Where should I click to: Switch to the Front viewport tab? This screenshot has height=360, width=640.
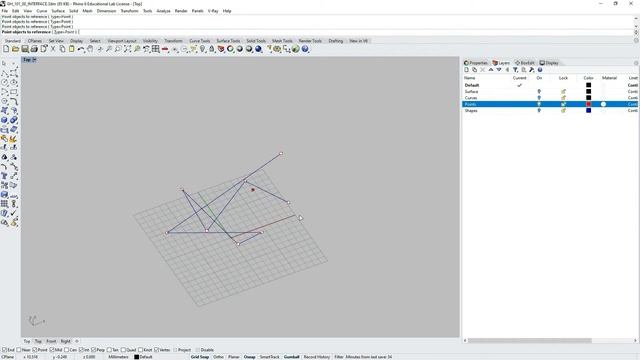51,341
